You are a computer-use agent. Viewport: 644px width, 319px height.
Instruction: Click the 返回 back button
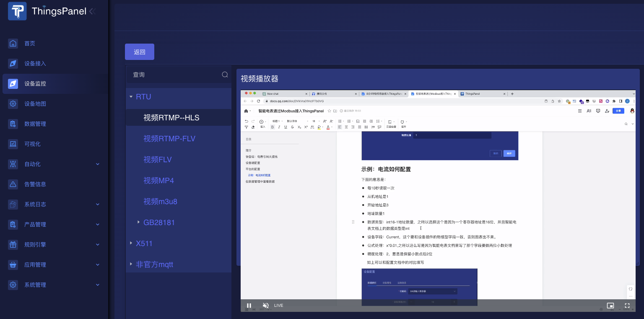139,52
